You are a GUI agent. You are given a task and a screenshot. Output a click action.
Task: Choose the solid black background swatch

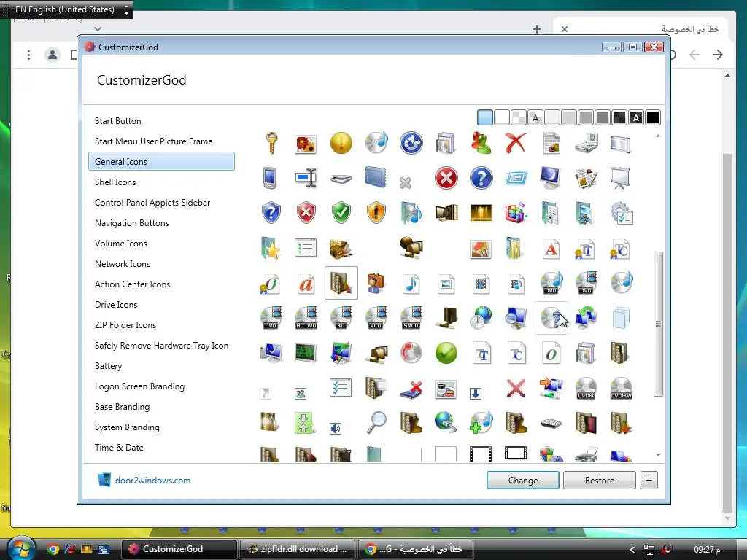coord(653,117)
